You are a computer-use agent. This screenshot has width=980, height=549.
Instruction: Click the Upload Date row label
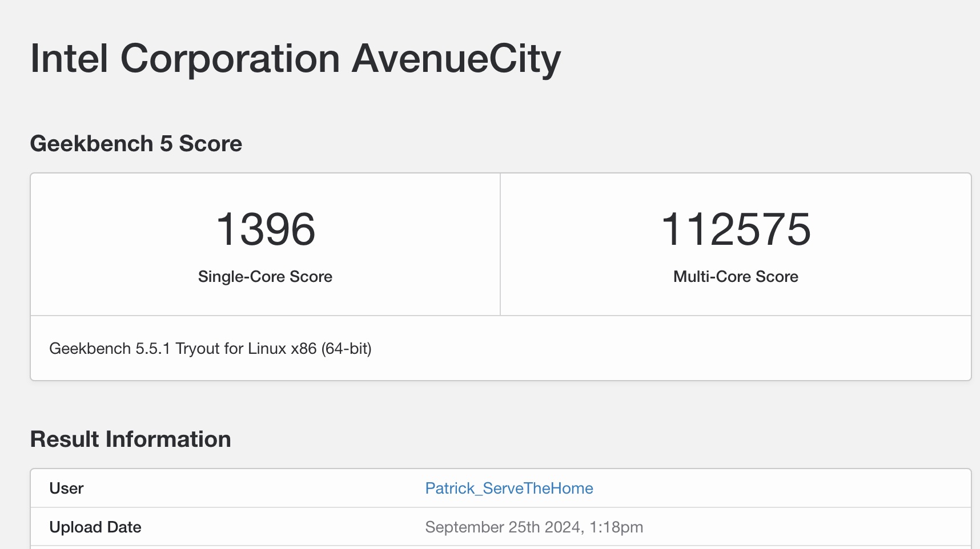[x=95, y=527]
